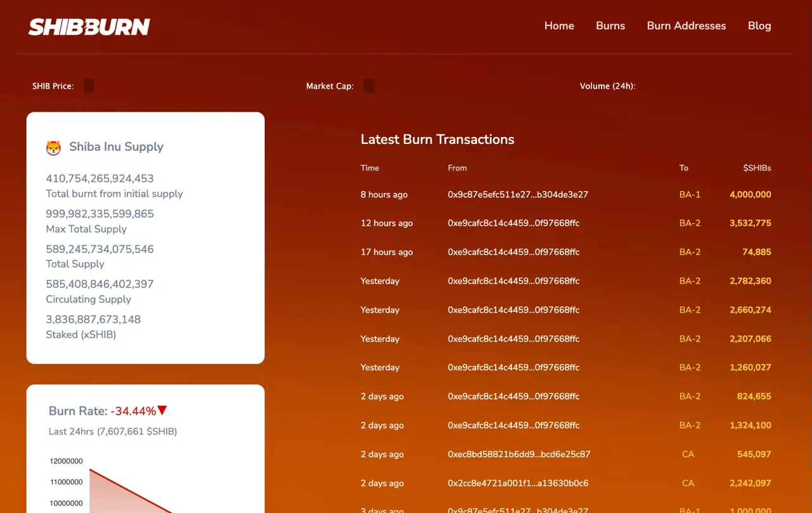Click the $SHIBs column header

click(757, 168)
